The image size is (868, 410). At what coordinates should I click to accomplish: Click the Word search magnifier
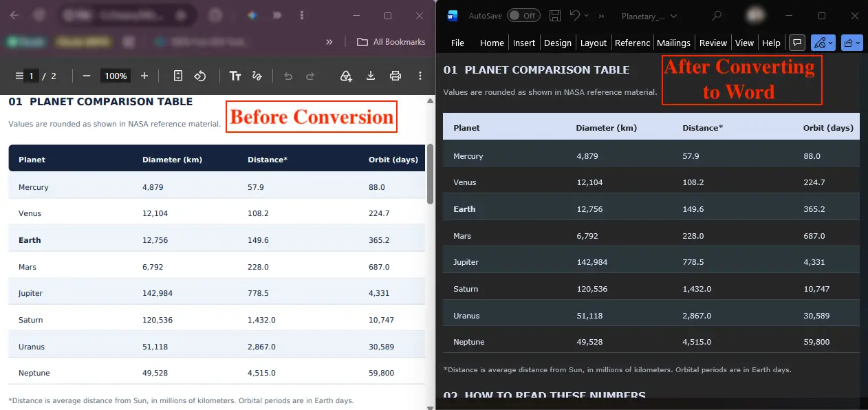717,15
